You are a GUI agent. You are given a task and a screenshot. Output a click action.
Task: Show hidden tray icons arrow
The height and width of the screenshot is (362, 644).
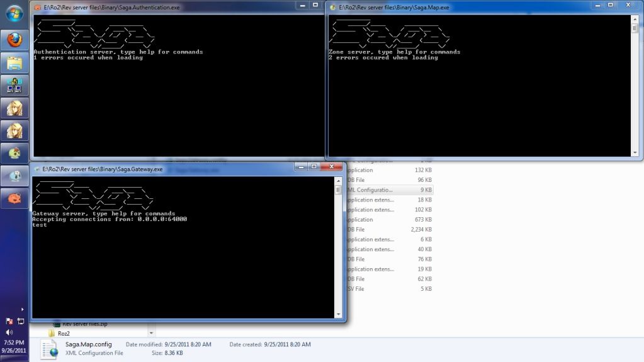pos(23,309)
